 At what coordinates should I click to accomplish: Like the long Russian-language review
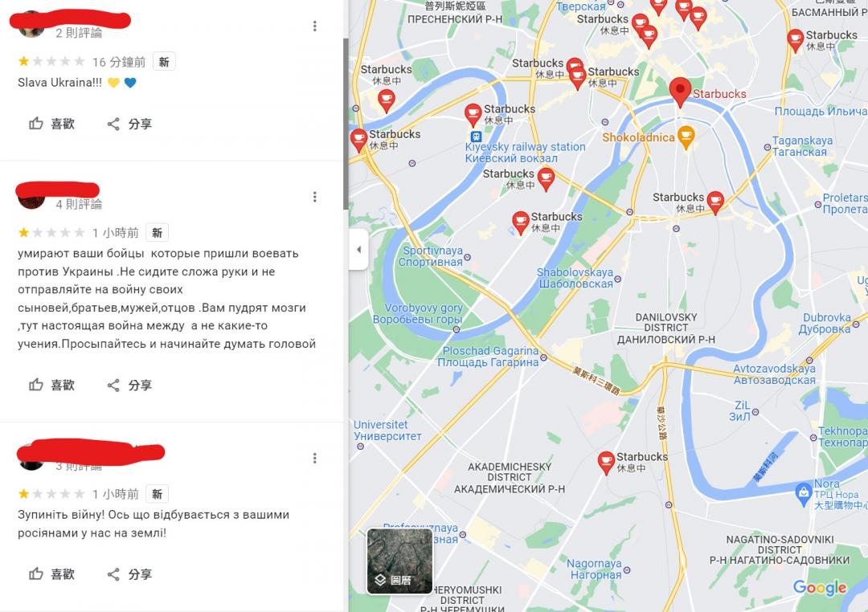click(x=51, y=385)
